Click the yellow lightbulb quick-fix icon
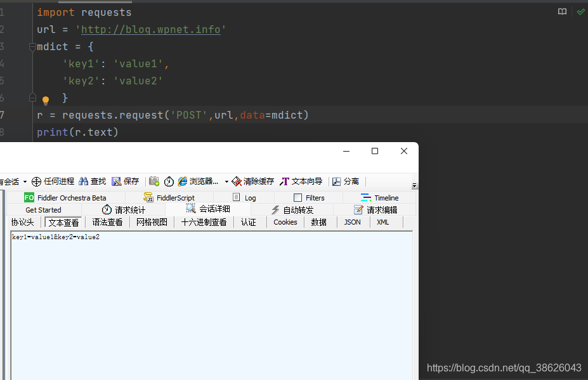Screen dimensions: 588x380 coord(46,100)
